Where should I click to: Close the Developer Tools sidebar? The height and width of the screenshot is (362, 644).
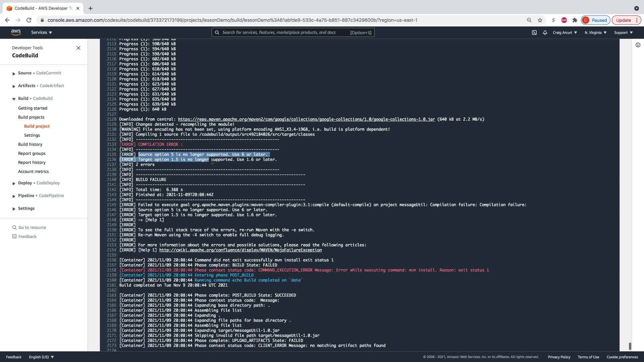tap(78, 48)
